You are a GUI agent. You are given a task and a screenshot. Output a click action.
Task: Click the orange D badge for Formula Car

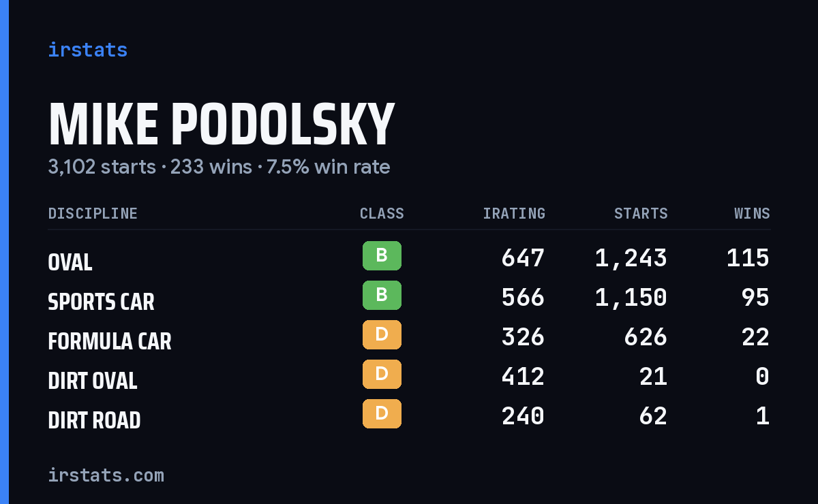382,335
